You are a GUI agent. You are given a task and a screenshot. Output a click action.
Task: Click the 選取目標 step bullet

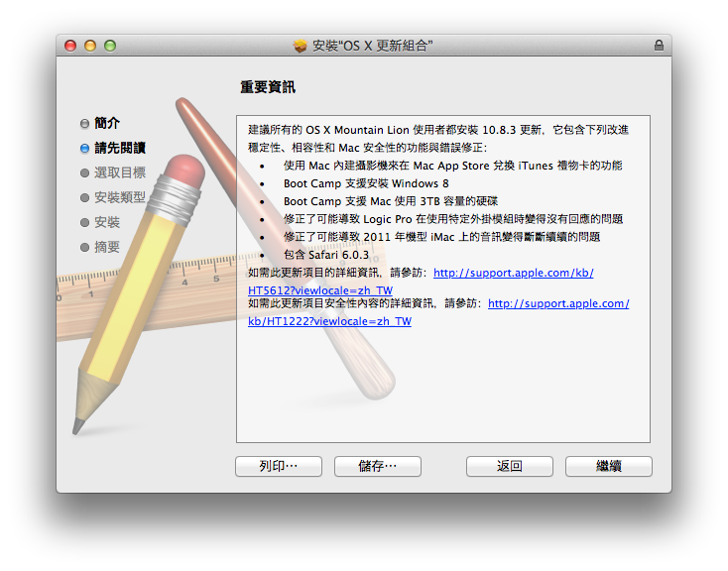pyautogui.click(x=84, y=172)
